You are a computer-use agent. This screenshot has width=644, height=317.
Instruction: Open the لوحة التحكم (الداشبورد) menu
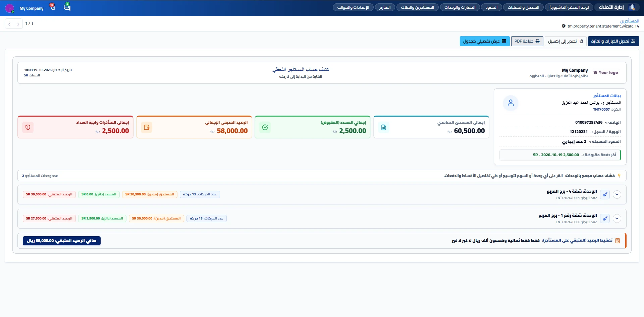(569, 7)
